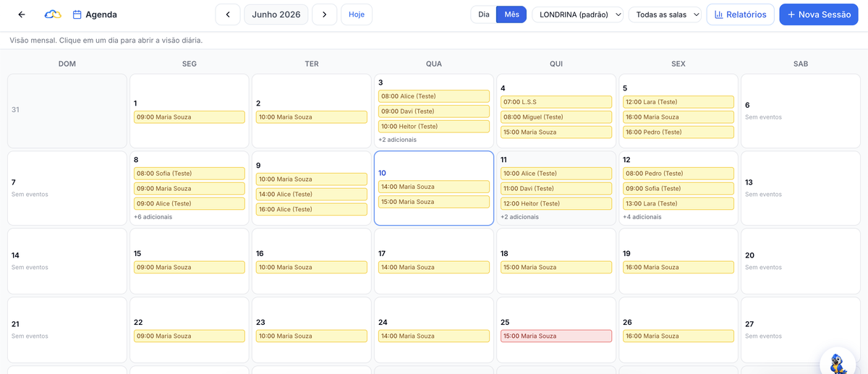This screenshot has width=868, height=374.
Task: Open 12:00 Lara (Teste) on day 5
Action: pyautogui.click(x=678, y=102)
